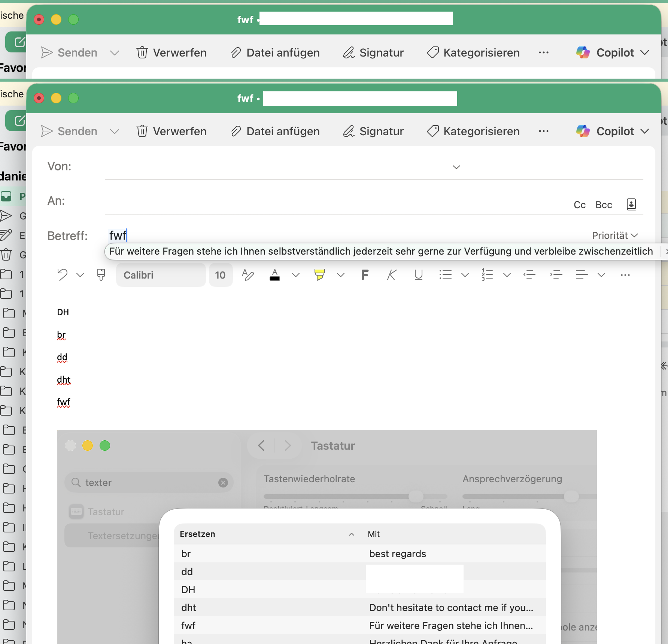This screenshot has width=668, height=644.
Task: Click the Kategorisieren tag icon in rear window
Action: (433, 53)
